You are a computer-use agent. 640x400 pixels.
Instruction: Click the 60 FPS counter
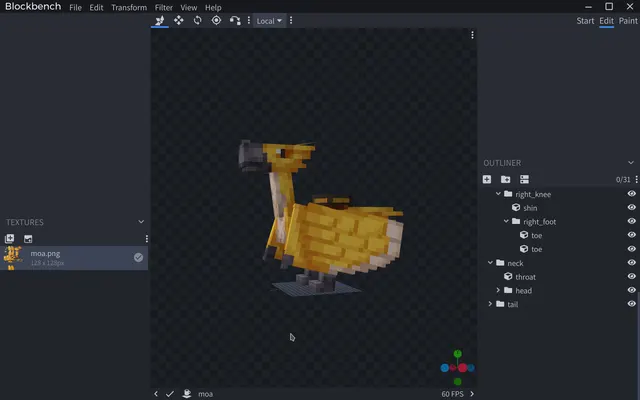point(452,394)
